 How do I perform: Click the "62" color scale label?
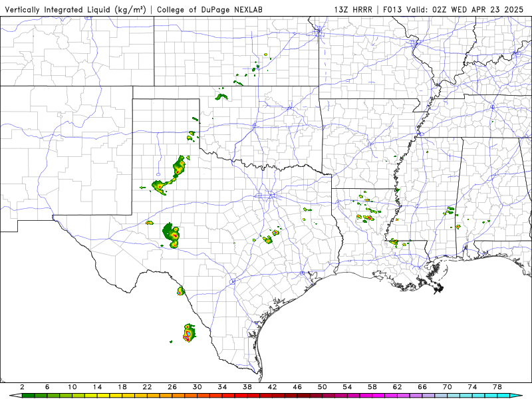click(x=397, y=387)
